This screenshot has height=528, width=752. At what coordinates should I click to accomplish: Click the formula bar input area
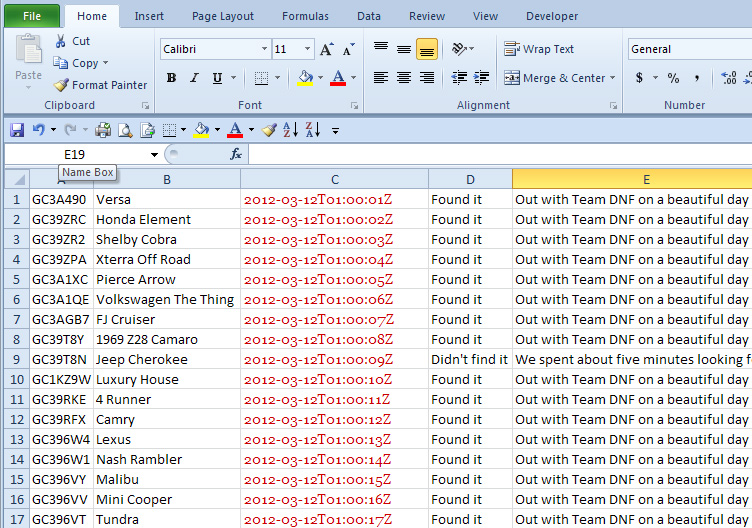point(500,154)
